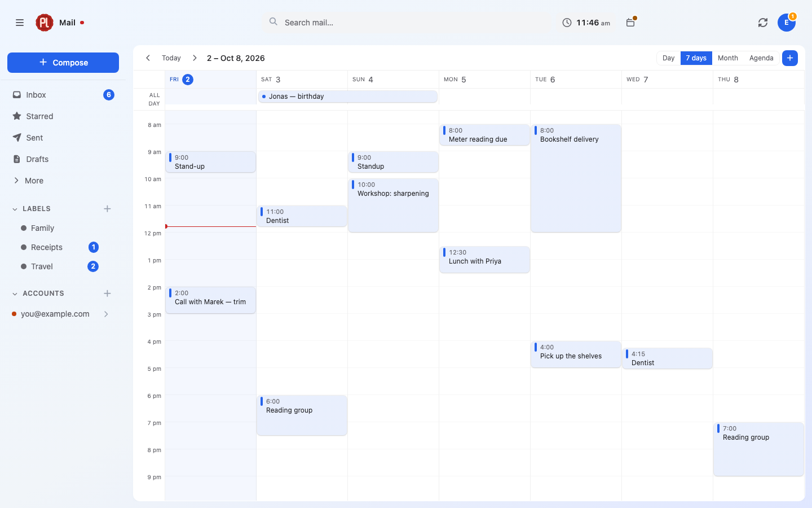Image resolution: width=812 pixels, height=508 pixels.
Task: Open the user avatar E
Action: (786, 23)
